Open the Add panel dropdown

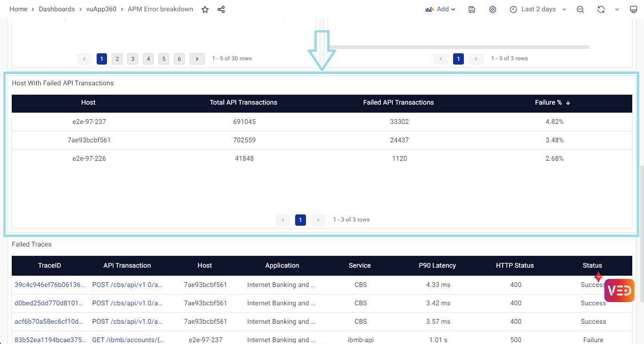click(x=440, y=9)
